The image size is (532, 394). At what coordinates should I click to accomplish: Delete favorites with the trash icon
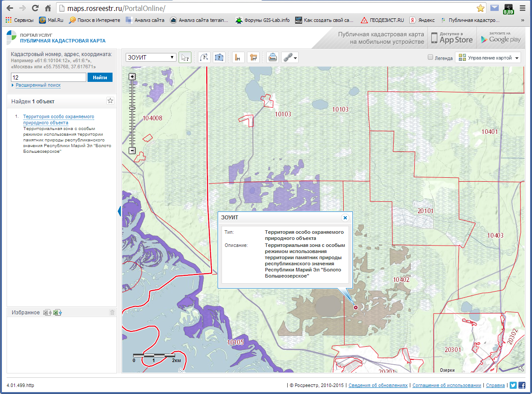pos(112,313)
